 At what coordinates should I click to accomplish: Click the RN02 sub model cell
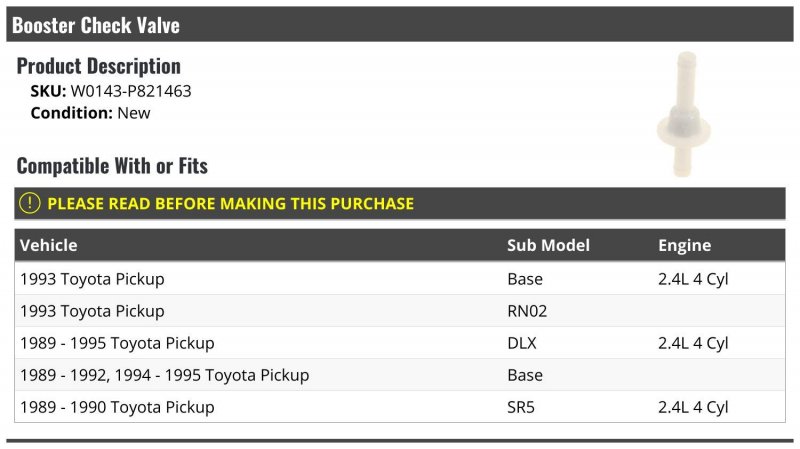(x=527, y=311)
